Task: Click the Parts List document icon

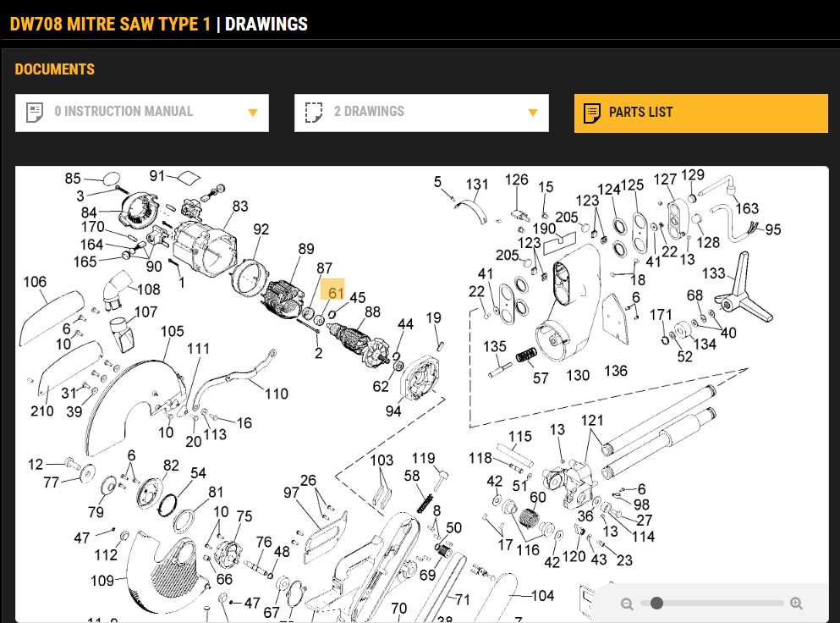Action: (592, 113)
